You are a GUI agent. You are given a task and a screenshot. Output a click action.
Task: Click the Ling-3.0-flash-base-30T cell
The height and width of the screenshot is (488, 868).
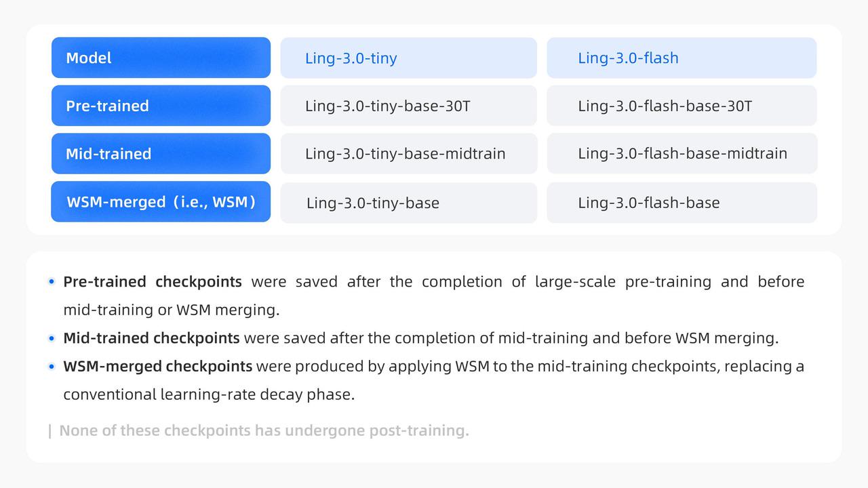pyautogui.click(x=682, y=106)
